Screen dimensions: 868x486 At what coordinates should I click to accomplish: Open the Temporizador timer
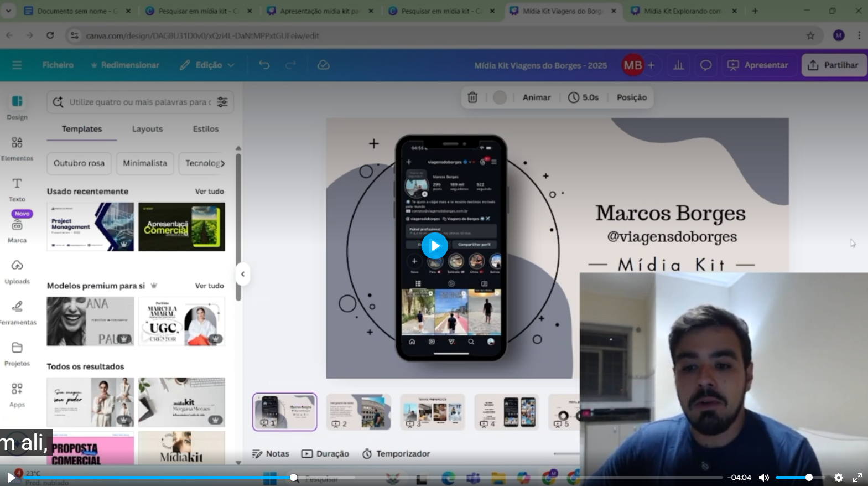pyautogui.click(x=396, y=454)
